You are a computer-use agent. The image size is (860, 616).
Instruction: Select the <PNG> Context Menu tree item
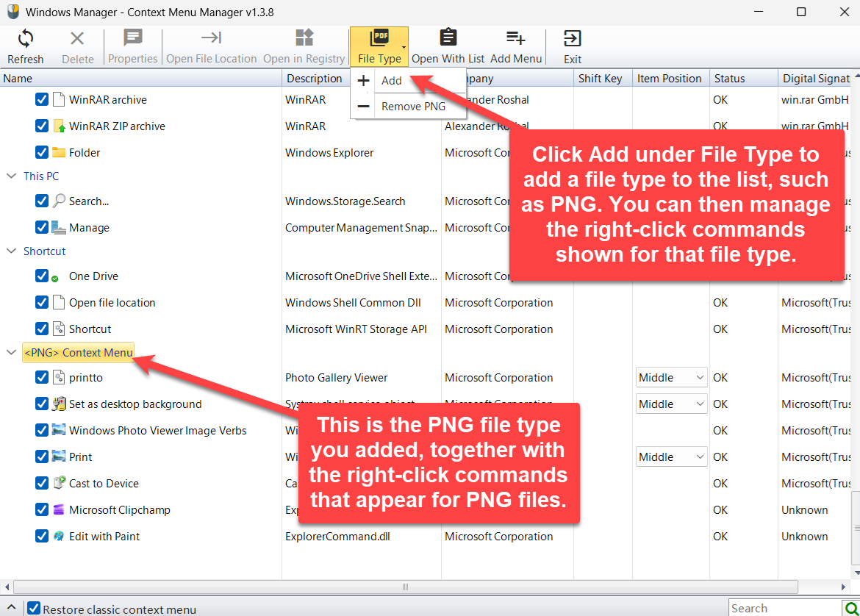point(79,352)
